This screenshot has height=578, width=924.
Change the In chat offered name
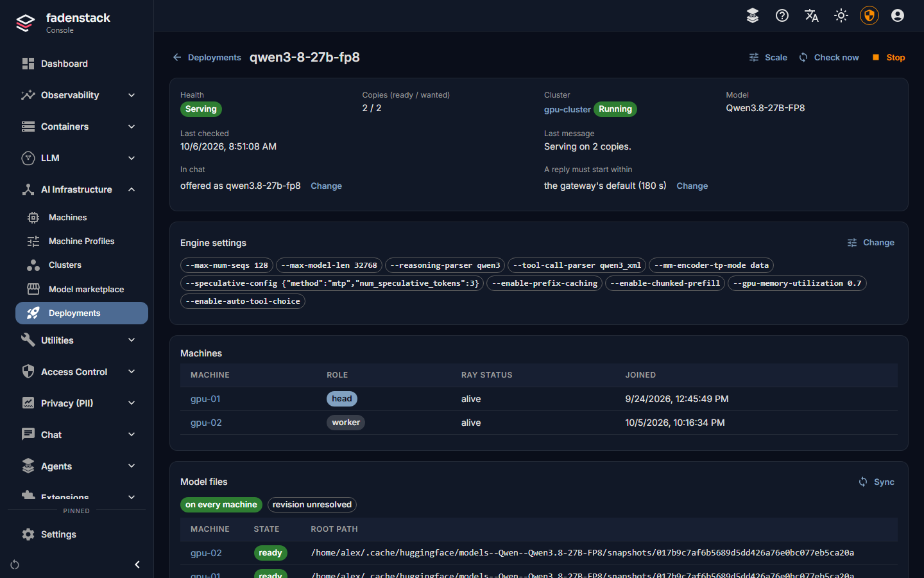pos(326,186)
